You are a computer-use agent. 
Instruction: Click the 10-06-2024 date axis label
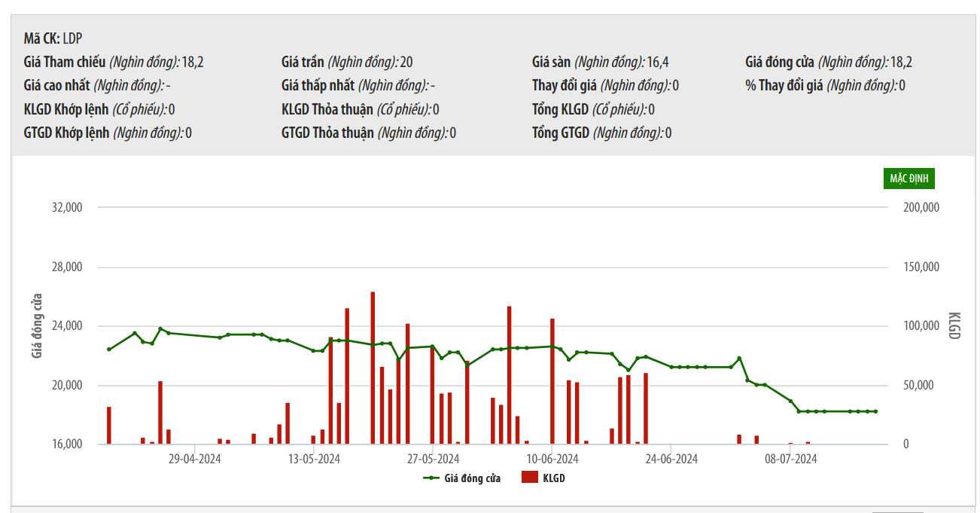tap(552, 458)
